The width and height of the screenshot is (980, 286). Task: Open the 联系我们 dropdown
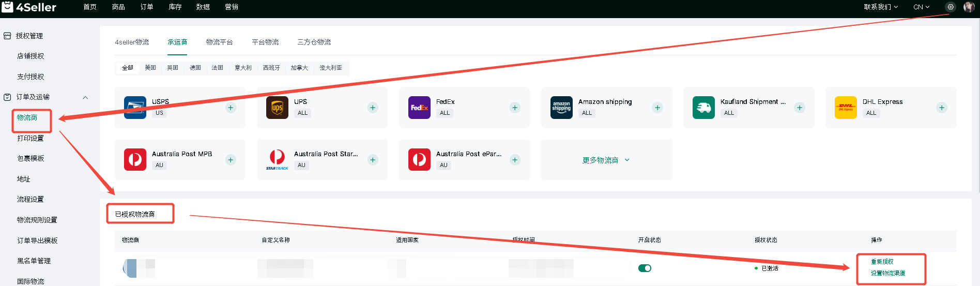tap(881, 7)
